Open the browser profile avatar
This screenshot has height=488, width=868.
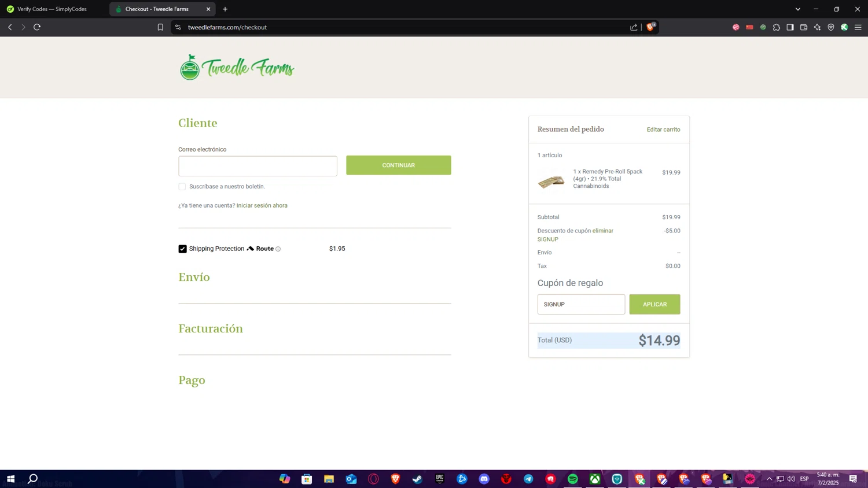[x=844, y=27]
